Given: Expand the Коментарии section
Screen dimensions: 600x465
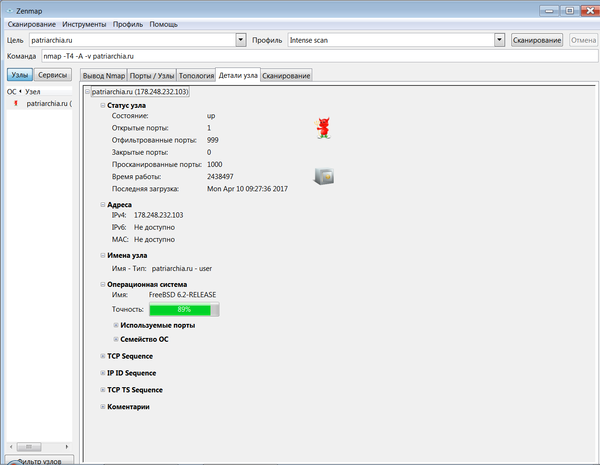Looking at the screenshot, I should 103,406.
